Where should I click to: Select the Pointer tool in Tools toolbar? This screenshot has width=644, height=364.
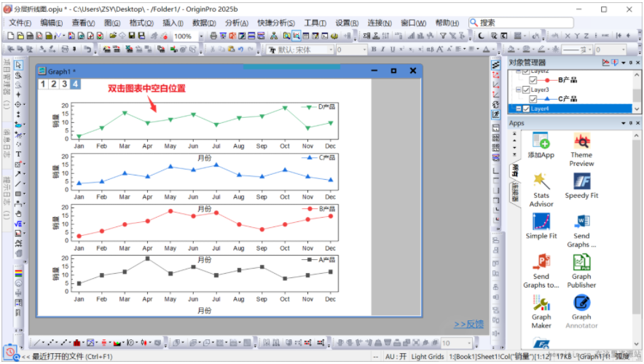pyautogui.click(x=18, y=66)
